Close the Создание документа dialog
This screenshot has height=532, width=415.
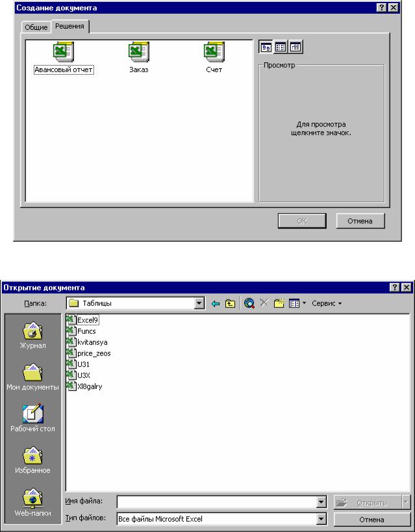(x=393, y=8)
